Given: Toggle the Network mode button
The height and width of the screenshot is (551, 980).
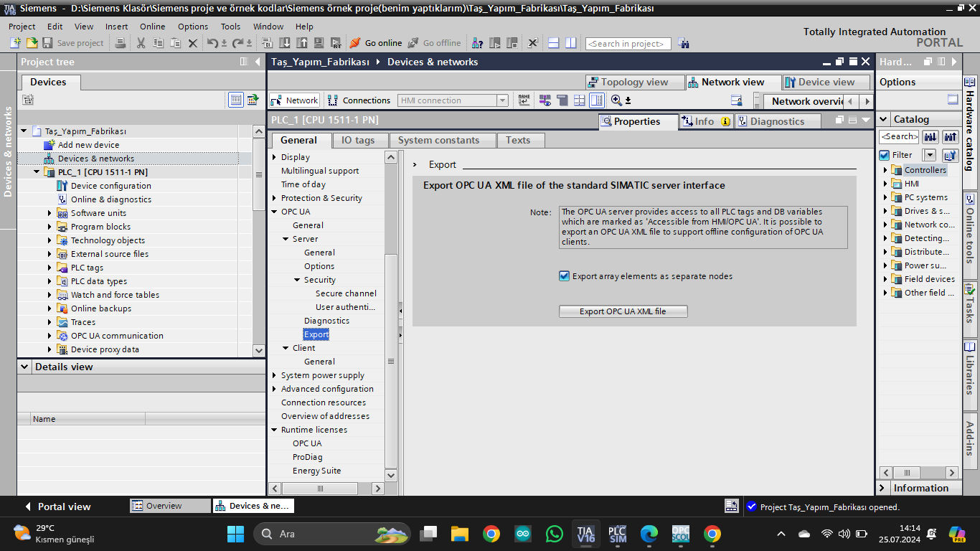Looking at the screenshot, I should [x=294, y=100].
